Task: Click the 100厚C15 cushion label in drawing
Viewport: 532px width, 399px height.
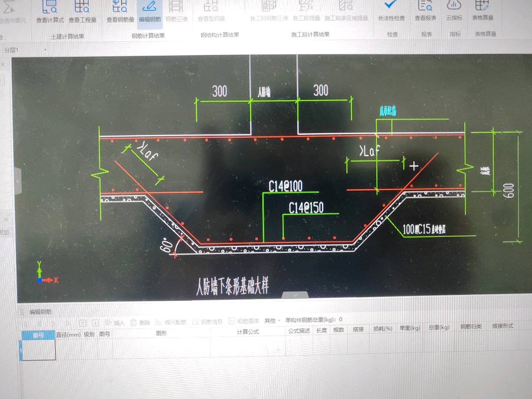Action: click(x=424, y=229)
